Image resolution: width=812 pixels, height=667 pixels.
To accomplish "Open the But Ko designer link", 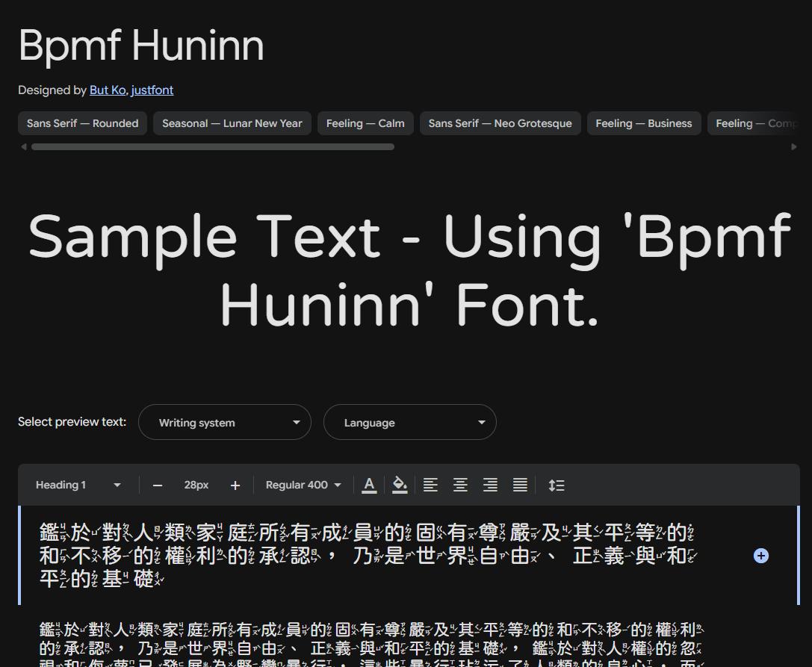I will (x=108, y=90).
